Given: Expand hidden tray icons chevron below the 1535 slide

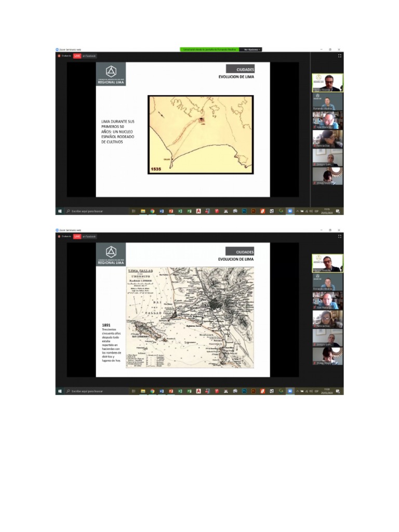Looking at the screenshot, I should tap(298, 211).
